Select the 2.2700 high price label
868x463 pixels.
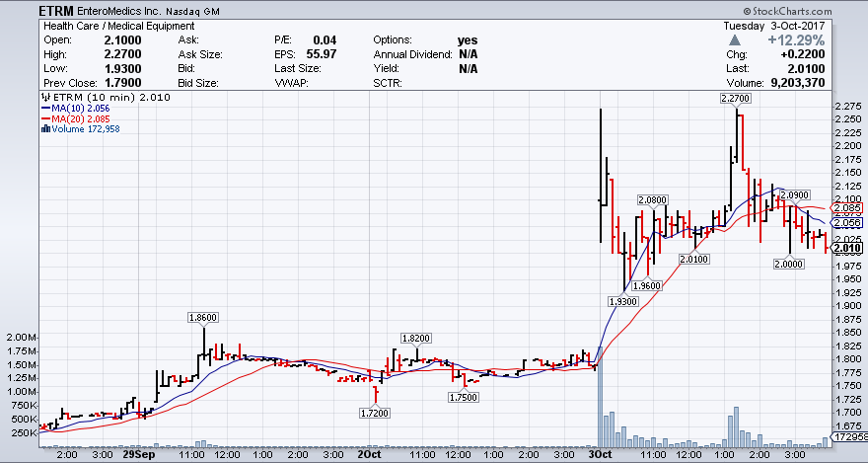737,99
